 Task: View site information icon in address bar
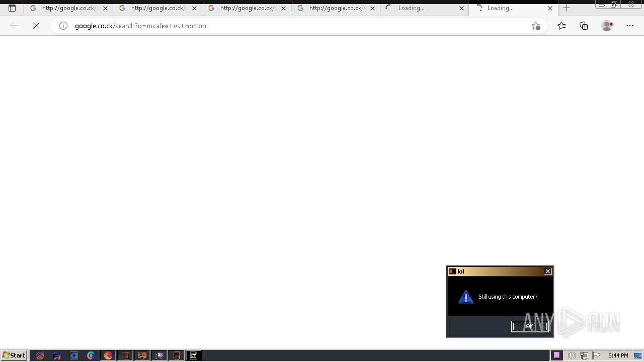click(x=63, y=26)
